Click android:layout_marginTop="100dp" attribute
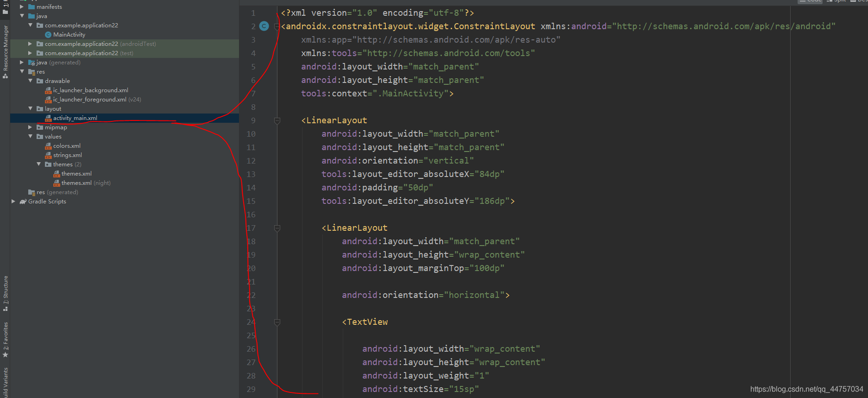 pos(423,268)
